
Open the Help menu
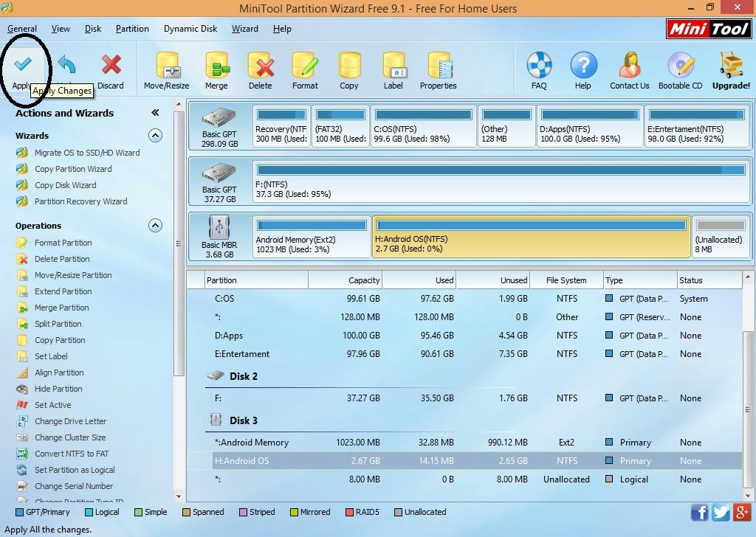[x=282, y=29]
